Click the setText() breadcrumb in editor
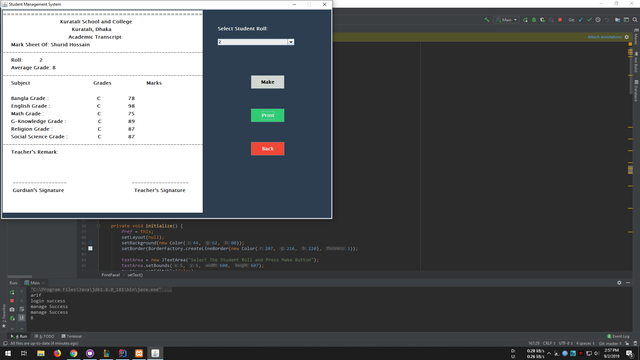The height and width of the screenshot is (360, 640). [x=135, y=275]
